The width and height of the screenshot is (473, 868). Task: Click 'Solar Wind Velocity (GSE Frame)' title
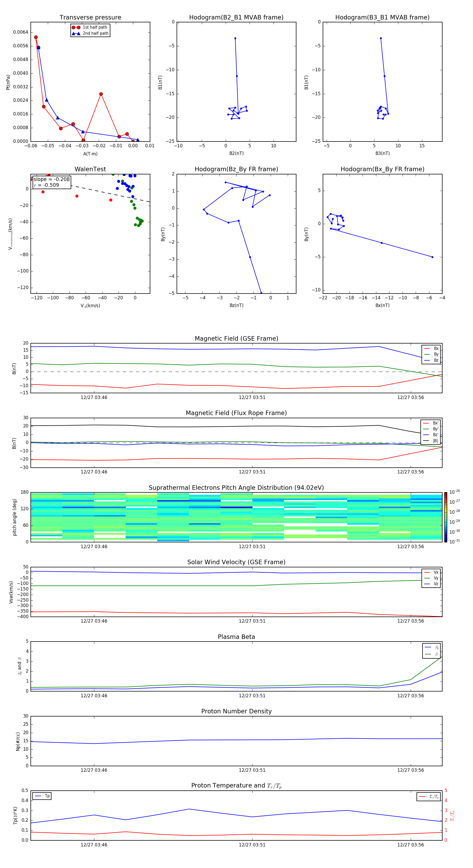(236, 562)
